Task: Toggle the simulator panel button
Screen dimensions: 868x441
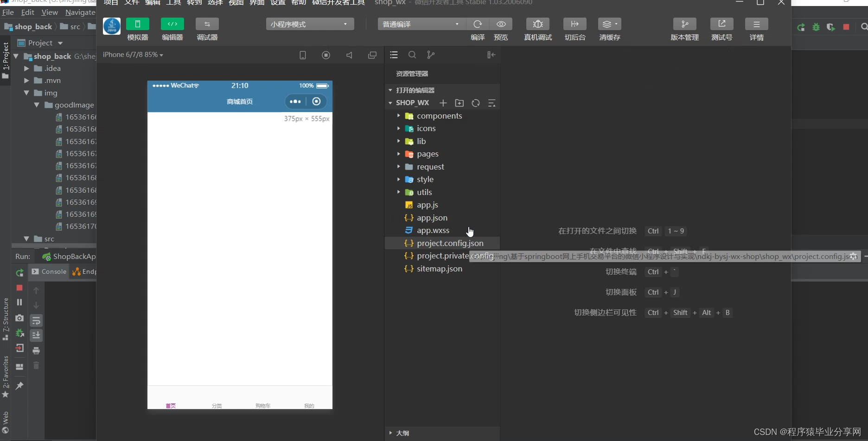Action: [137, 24]
